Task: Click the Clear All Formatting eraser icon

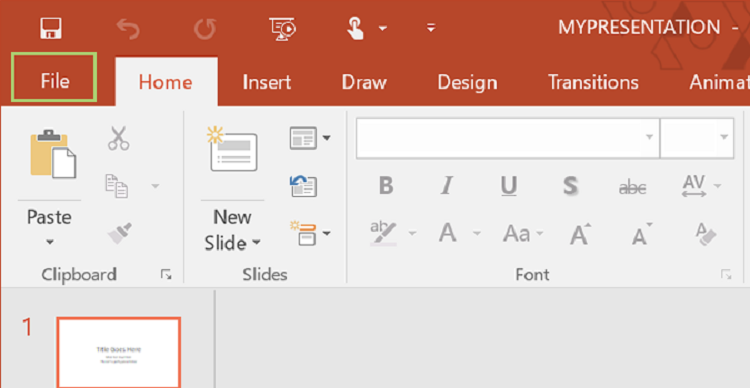Action: coord(706,234)
